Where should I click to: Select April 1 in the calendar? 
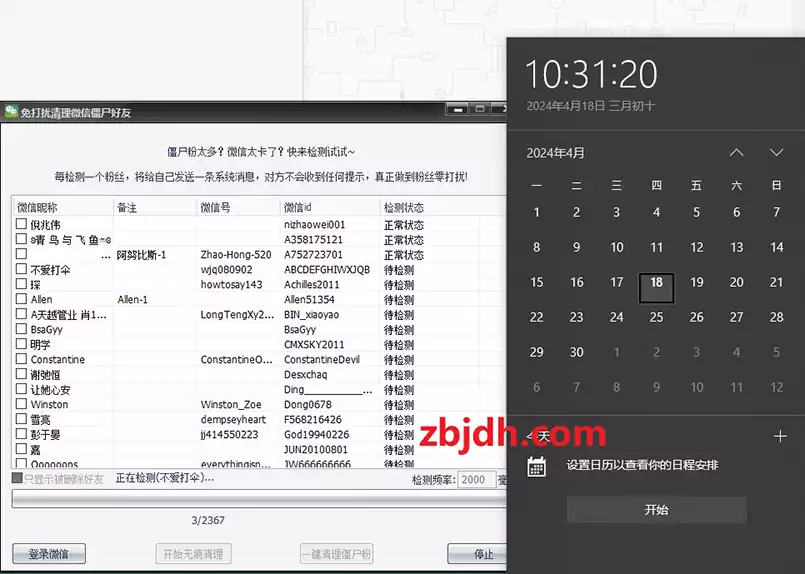coord(536,212)
